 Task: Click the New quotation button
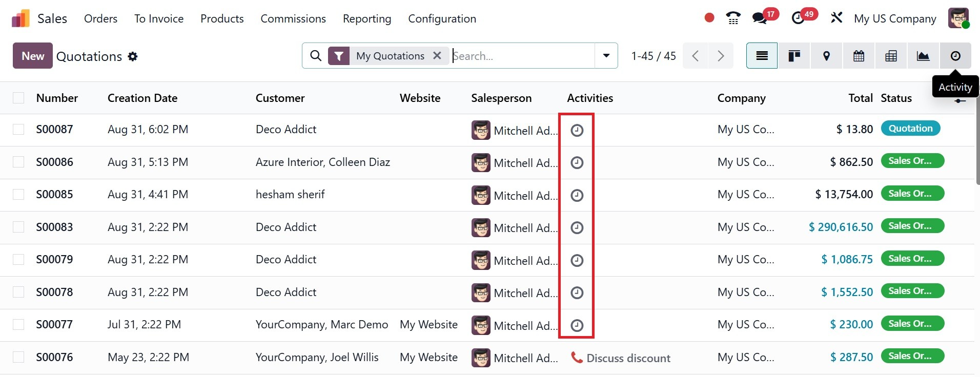[33, 56]
